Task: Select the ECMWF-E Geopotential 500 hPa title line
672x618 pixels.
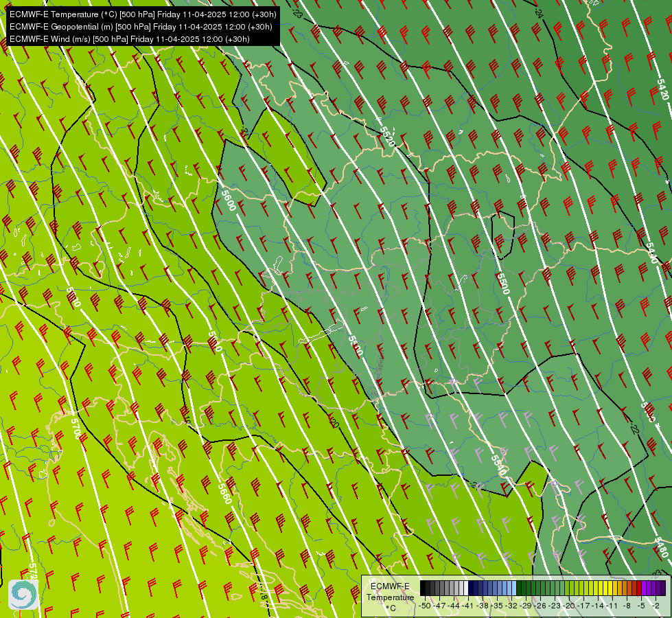Action: [141, 27]
